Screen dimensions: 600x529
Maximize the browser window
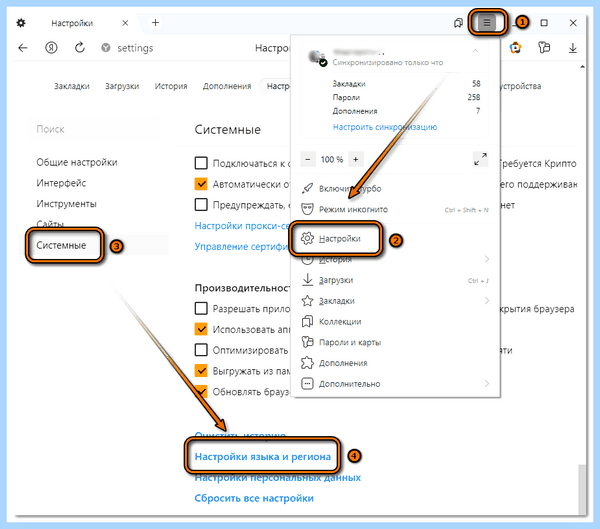tap(544, 23)
